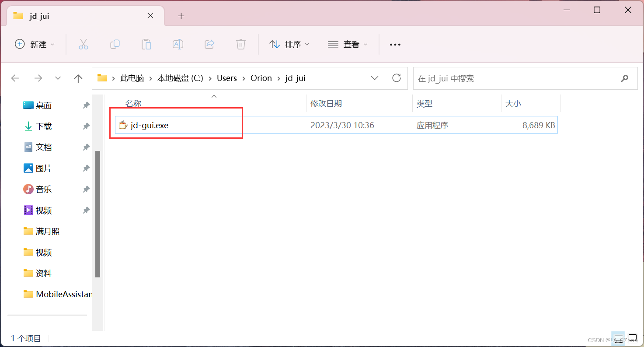The width and height of the screenshot is (644, 347).
Task: Open the 新建 dropdown menu
Action: 35,44
